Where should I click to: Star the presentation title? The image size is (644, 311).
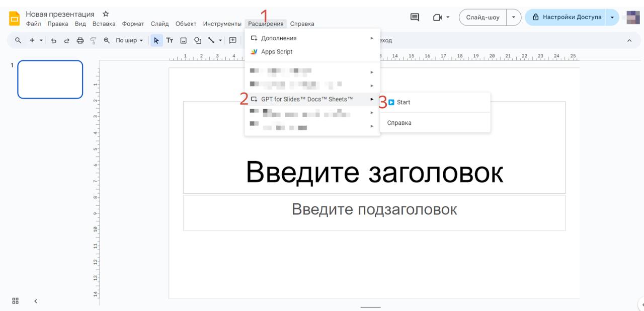(x=106, y=14)
